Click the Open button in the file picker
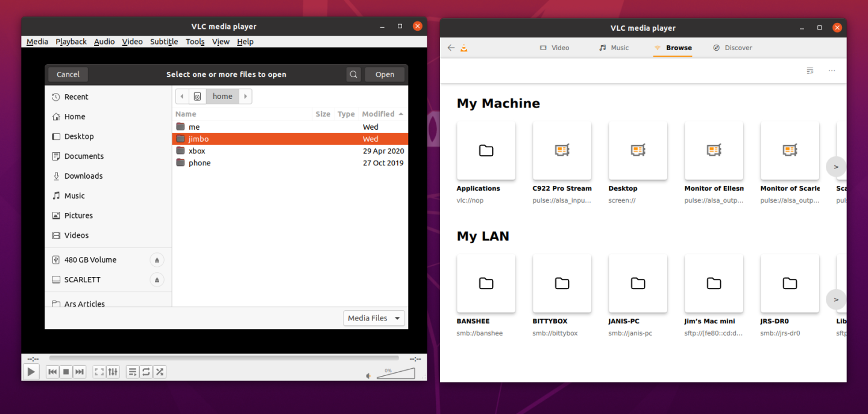The width and height of the screenshot is (868, 414). coord(385,74)
